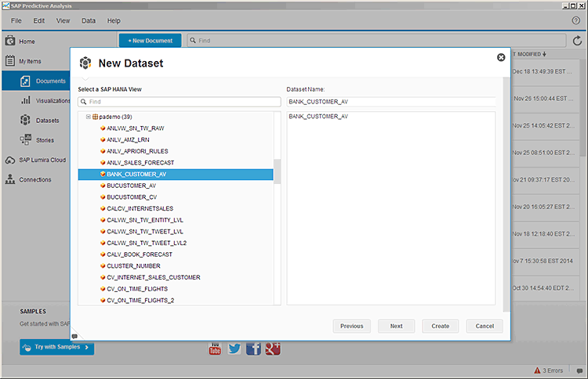Click the Dec 18 13:49:39 document row
Screen dimensions: 588x379
pyautogui.click(x=545, y=71)
